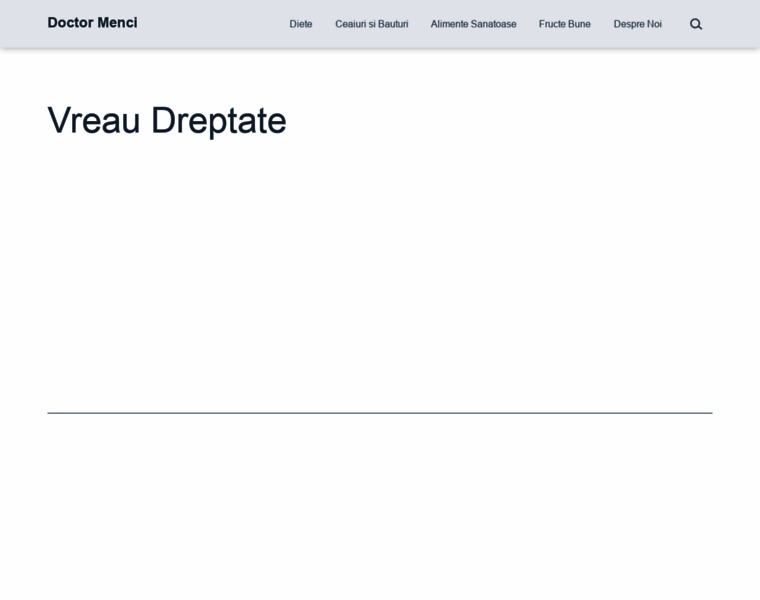Click the good fruits category link
This screenshot has height=600, width=760.
point(564,24)
